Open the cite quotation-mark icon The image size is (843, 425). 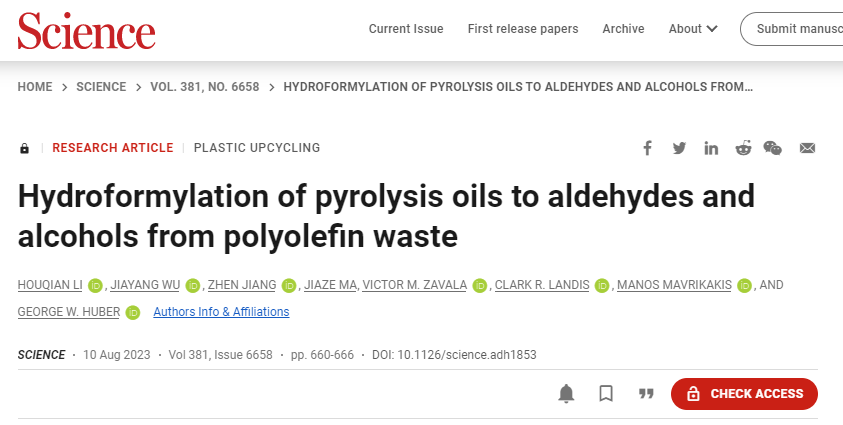646,394
